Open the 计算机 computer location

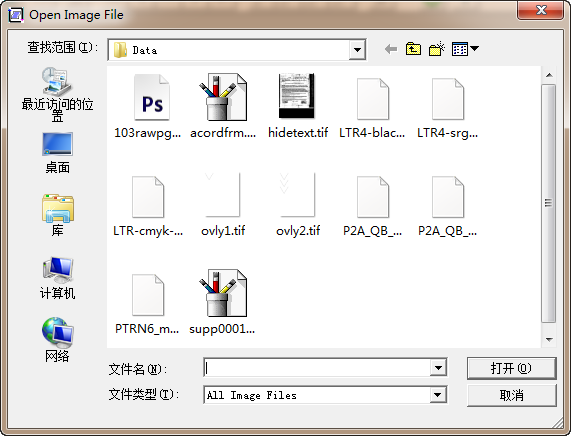coord(57,278)
